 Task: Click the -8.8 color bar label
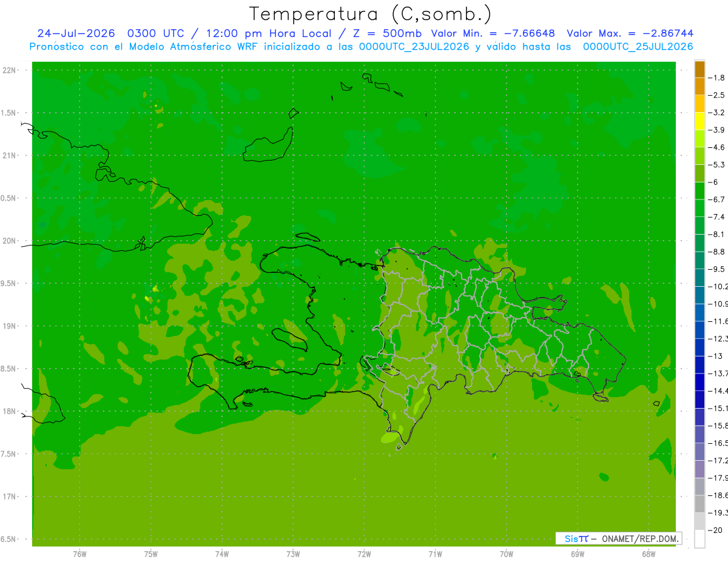point(716,252)
